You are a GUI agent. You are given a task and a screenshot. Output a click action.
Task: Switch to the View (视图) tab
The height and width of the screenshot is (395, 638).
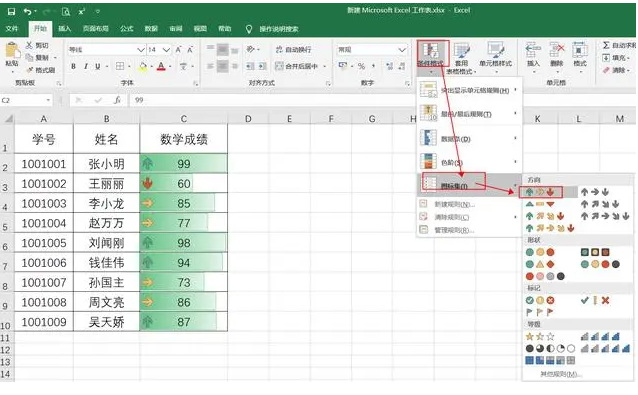click(200, 28)
